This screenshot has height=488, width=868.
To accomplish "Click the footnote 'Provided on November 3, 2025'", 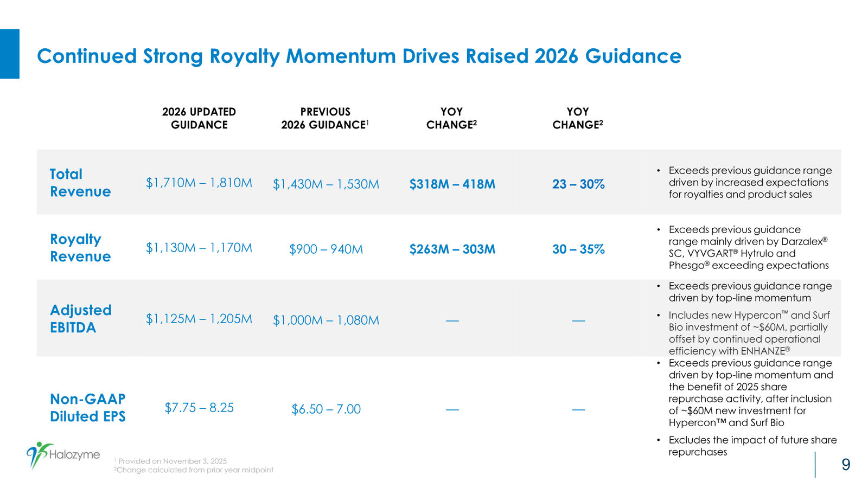I will (171, 461).
